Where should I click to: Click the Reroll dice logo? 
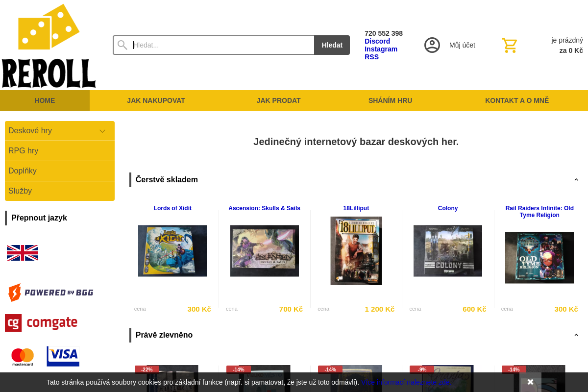[x=49, y=46]
